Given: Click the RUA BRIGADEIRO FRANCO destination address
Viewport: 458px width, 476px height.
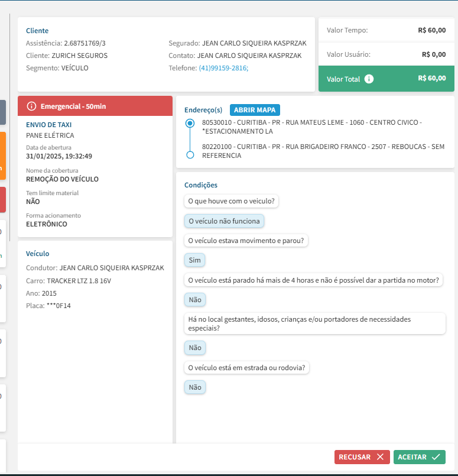Looking at the screenshot, I should (323, 151).
